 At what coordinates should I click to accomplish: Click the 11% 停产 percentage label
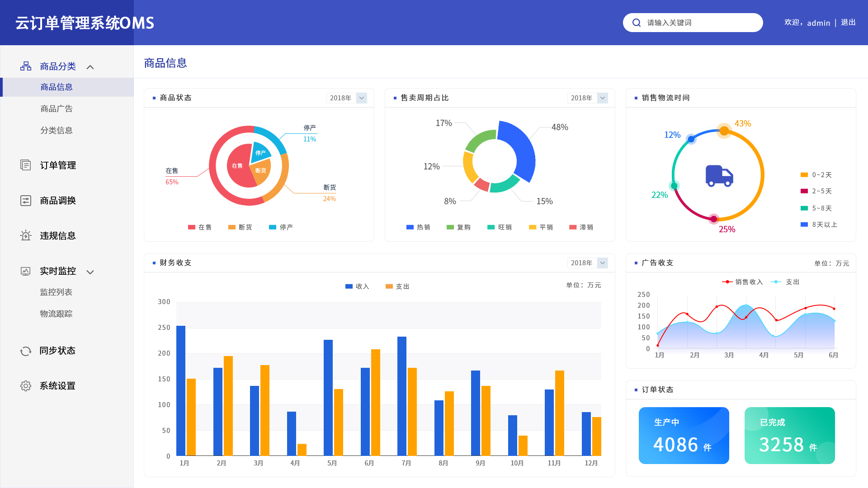pos(310,139)
